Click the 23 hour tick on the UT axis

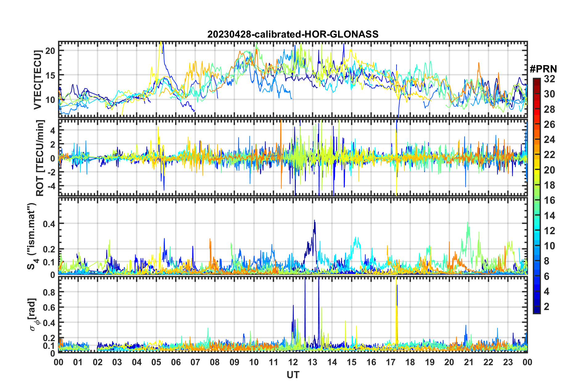tap(508, 362)
